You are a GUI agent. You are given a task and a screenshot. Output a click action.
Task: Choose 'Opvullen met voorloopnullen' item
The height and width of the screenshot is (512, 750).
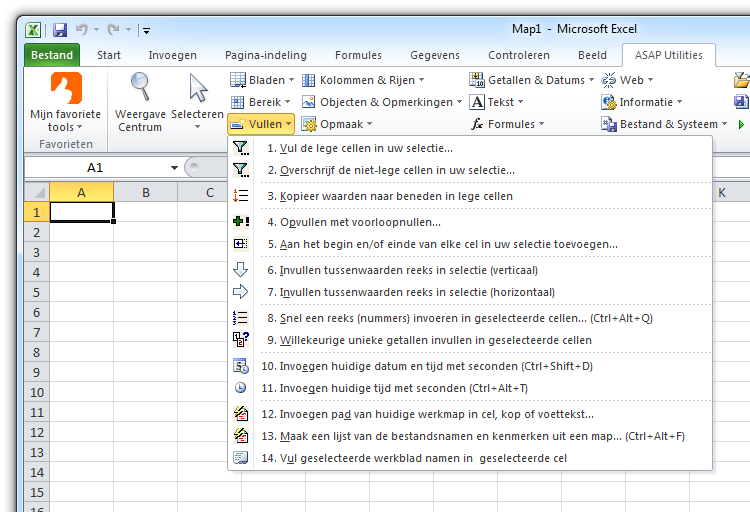(470, 222)
